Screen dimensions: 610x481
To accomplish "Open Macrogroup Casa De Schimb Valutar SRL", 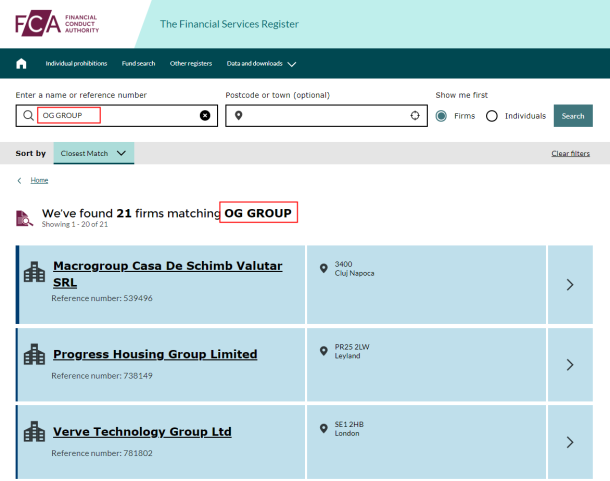I will pos(168,274).
